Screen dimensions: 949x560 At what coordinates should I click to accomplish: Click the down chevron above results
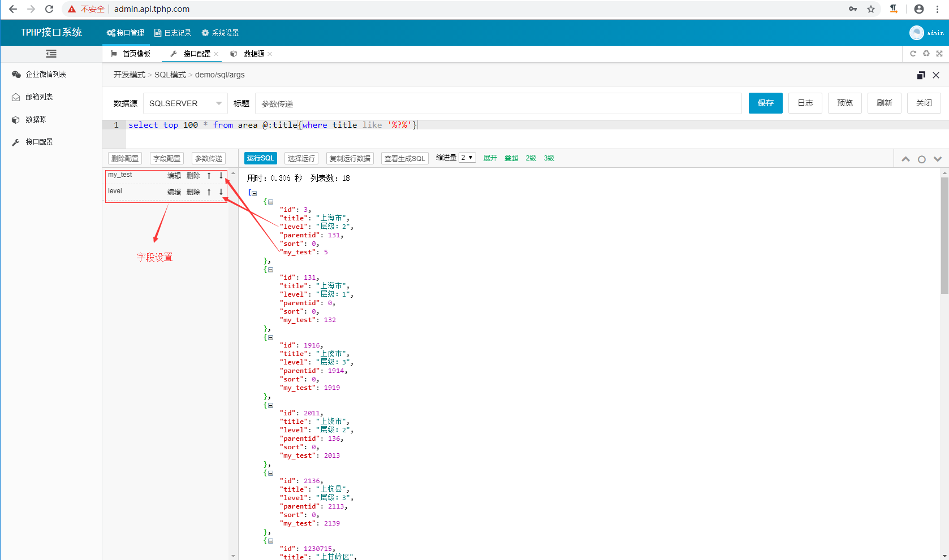tap(938, 159)
